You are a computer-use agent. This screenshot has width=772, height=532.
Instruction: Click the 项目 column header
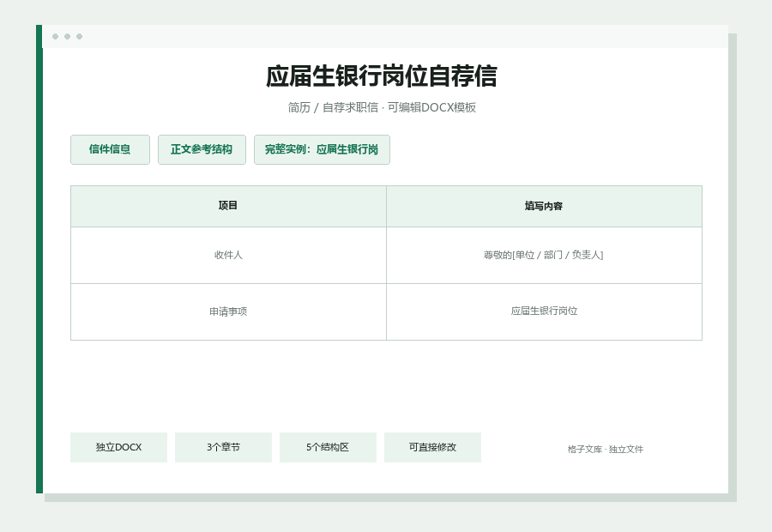(x=228, y=206)
